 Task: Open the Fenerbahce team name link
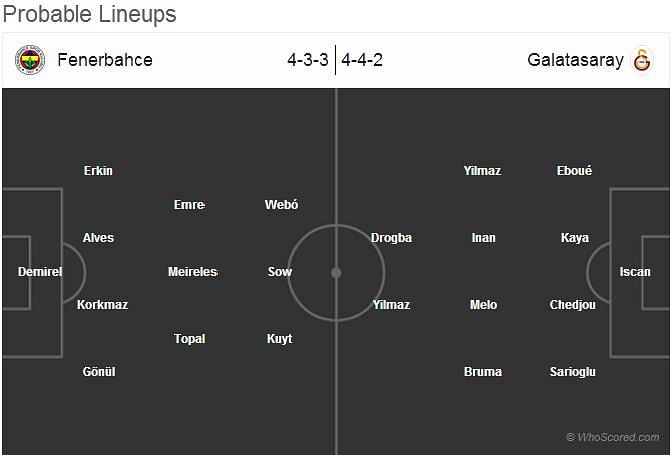[105, 60]
